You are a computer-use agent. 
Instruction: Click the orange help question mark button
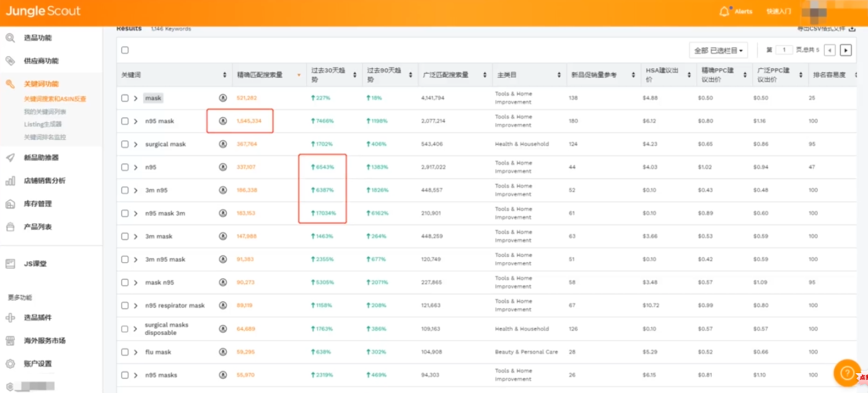tap(846, 373)
